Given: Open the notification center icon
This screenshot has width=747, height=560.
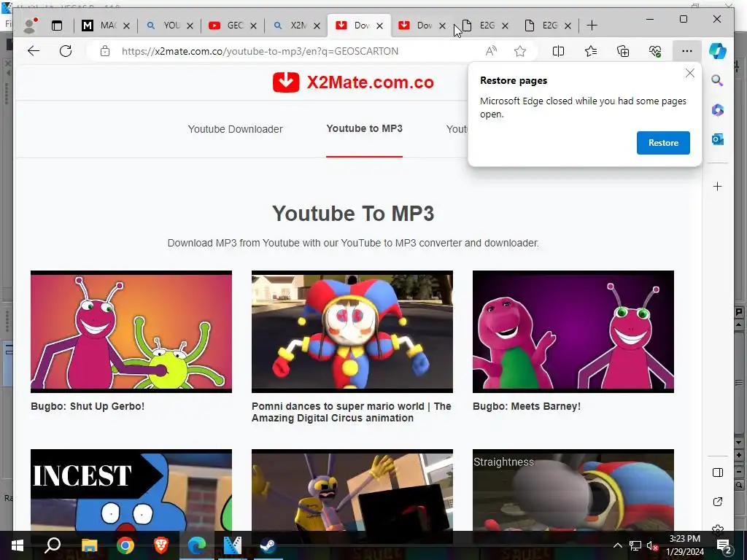Looking at the screenshot, I should pos(724,545).
